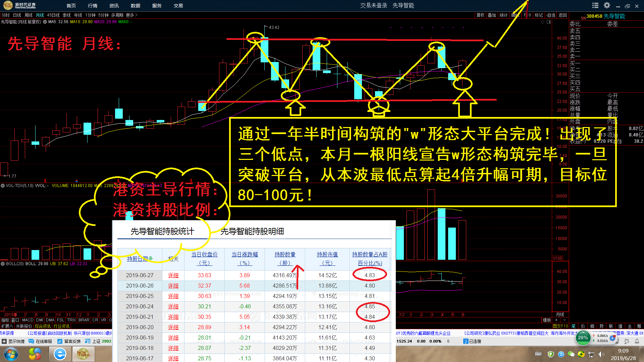The width and height of the screenshot is (644, 362).
Task: Open the keyboard tray icon
Action: coord(538,354)
